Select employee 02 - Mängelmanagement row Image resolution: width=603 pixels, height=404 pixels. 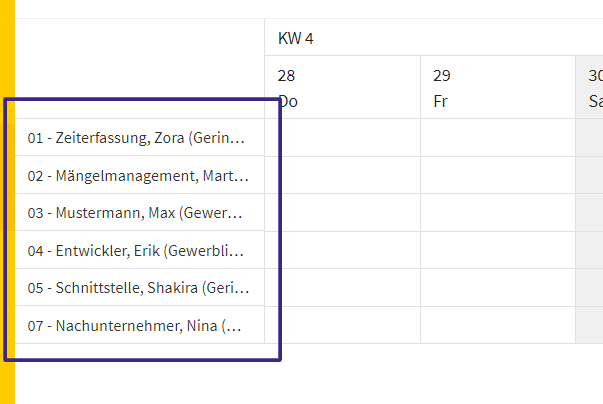140,175
